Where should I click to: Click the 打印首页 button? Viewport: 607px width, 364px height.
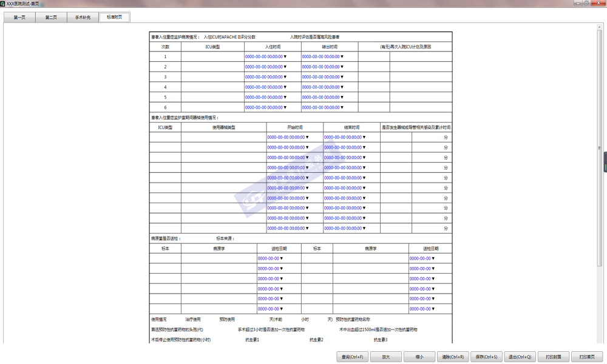pos(587,357)
